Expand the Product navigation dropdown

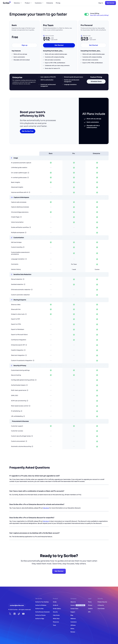[x=28, y=3]
